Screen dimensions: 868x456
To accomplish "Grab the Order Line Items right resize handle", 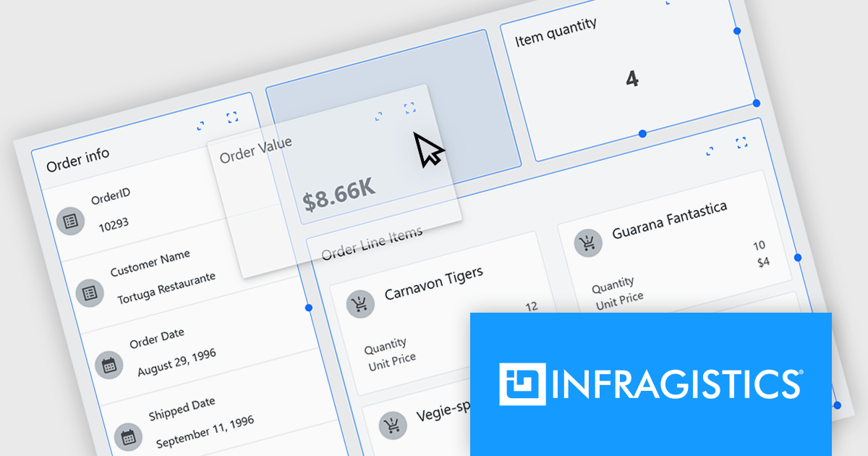I will (x=799, y=257).
